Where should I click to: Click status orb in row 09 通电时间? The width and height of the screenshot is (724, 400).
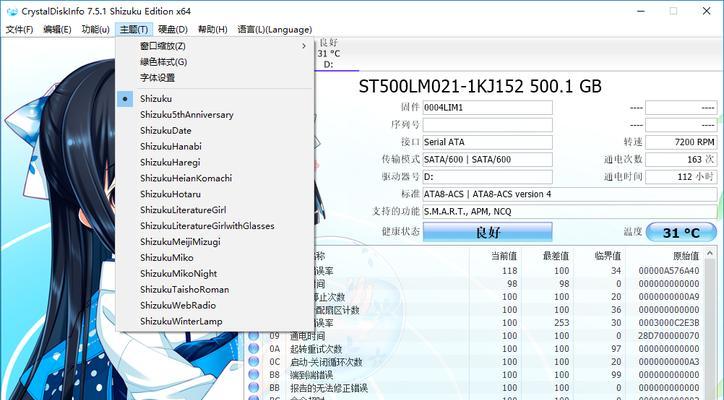pyautogui.click(x=253, y=336)
